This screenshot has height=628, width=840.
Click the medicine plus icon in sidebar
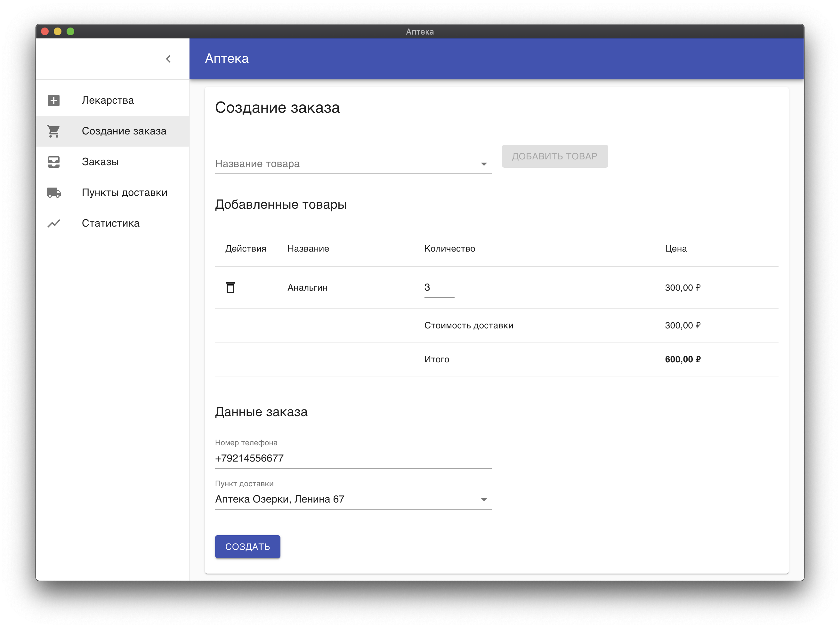(x=53, y=100)
